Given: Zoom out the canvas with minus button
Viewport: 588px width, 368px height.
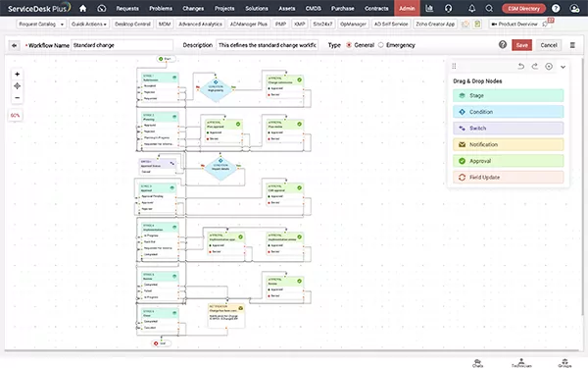Looking at the screenshot, I should [17, 98].
